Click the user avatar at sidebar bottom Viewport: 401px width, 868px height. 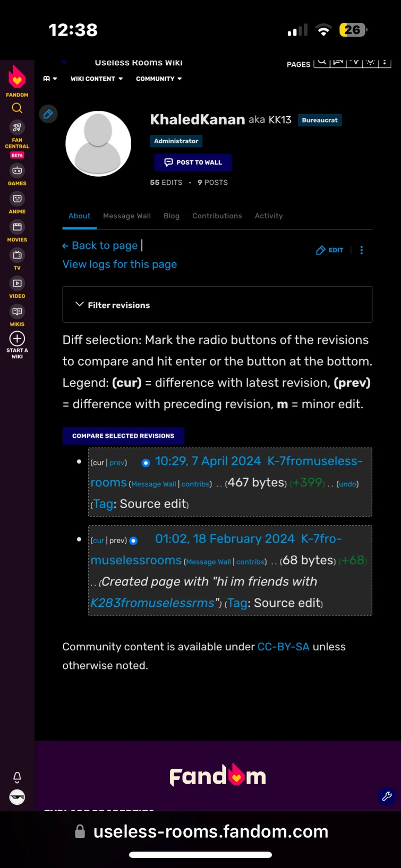pos(16,797)
